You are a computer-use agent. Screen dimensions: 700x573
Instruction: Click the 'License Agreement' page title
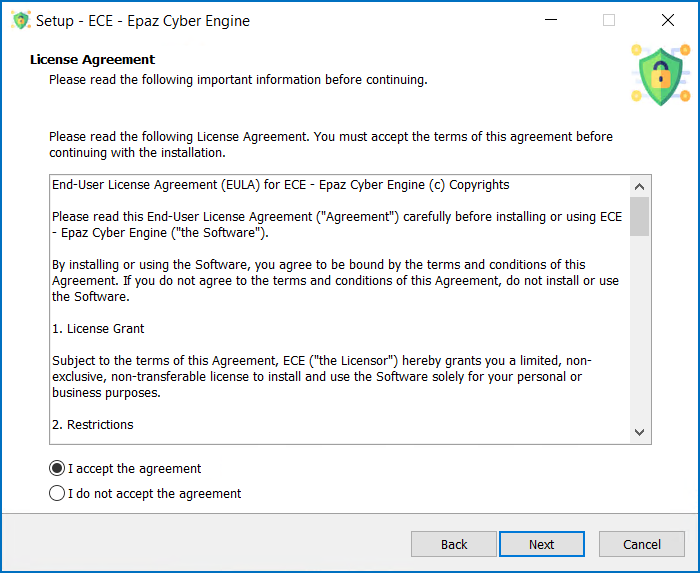click(92, 59)
